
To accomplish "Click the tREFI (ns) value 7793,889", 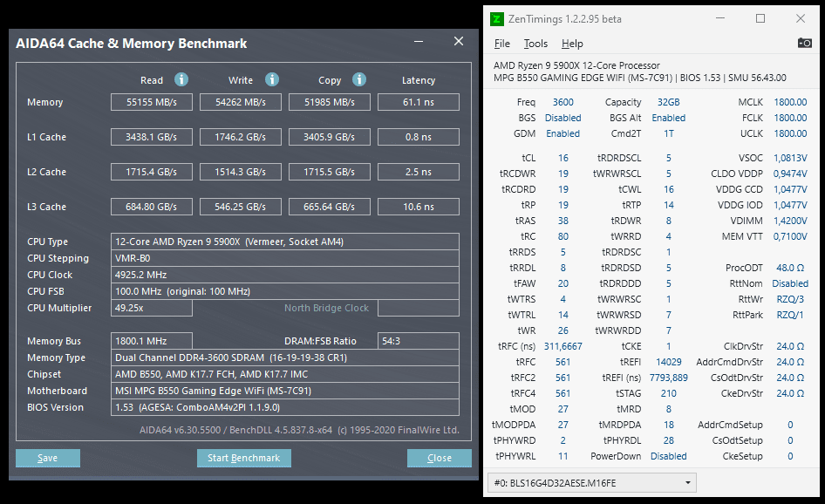I will (x=669, y=378).
